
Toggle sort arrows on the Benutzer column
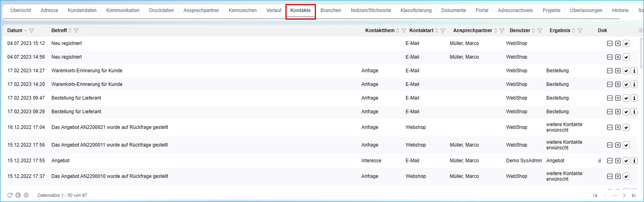tap(533, 31)
